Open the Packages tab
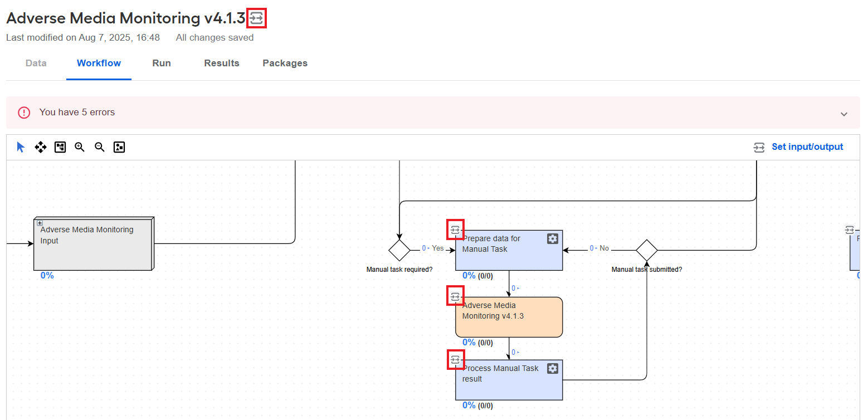Viewport: 868px width, 420px height. (x=285, y=63)
